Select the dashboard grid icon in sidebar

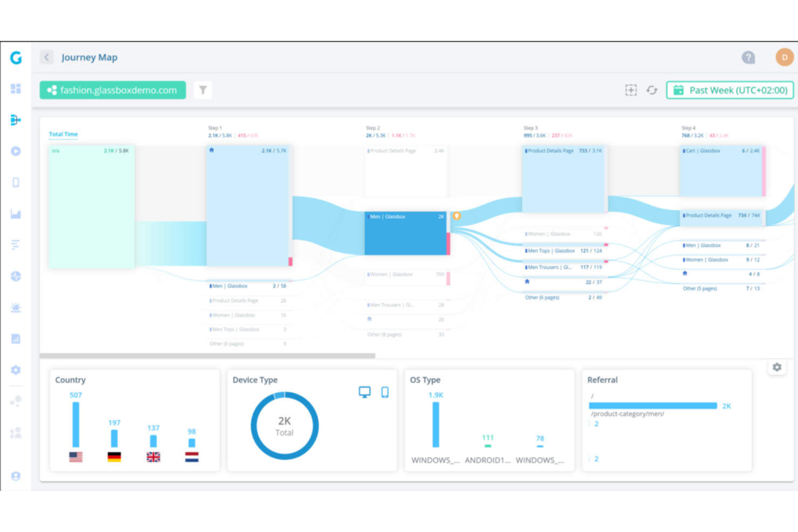point(15,89)
